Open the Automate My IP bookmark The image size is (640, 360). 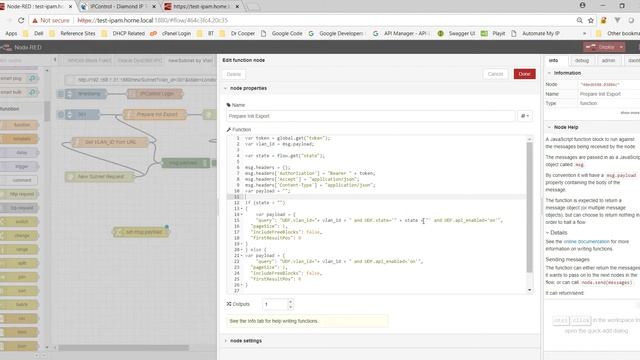pyautogui.click(x=536, y=33)
